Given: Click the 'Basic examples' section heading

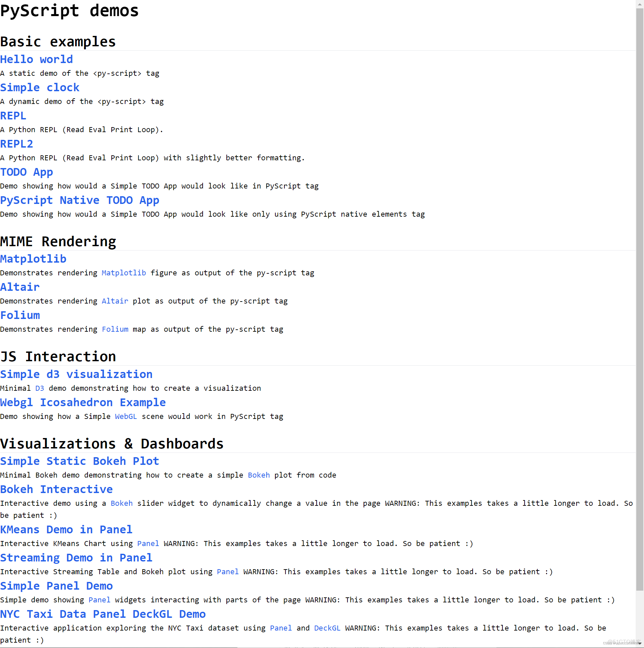Looking at the screenshot, I should 58,42.
